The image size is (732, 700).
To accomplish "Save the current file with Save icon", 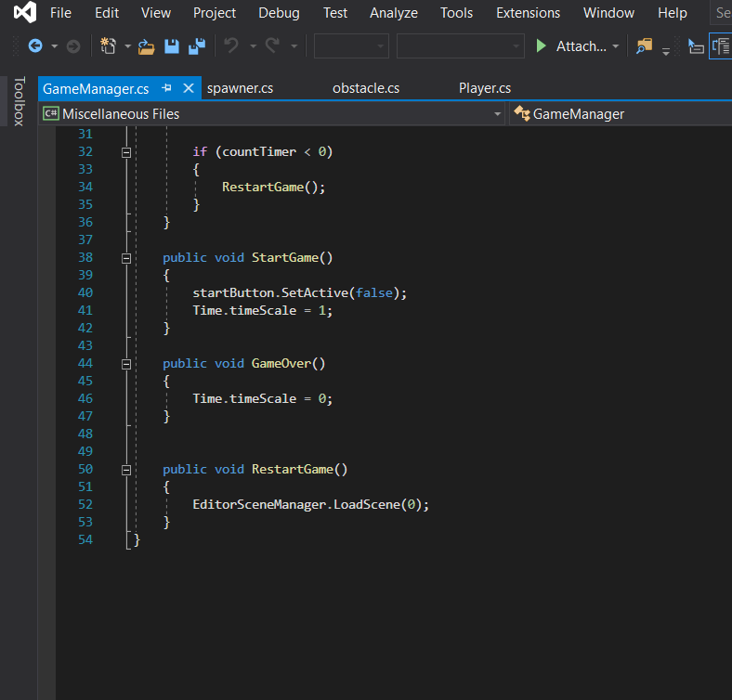I will pos(172,46).
